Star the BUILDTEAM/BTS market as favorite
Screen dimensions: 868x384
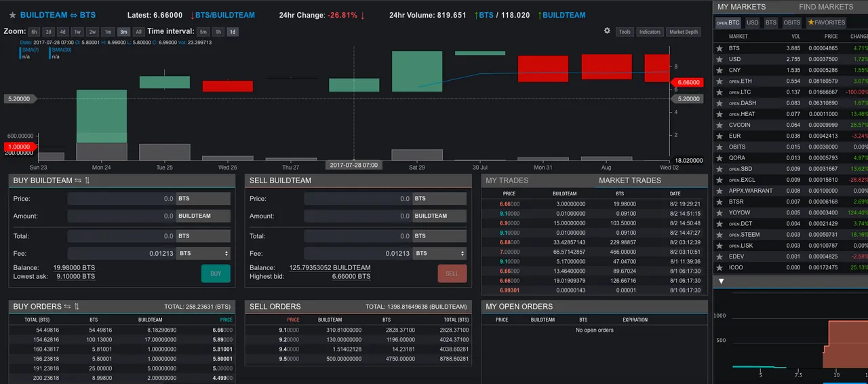pyautogui.click(x=12, y=15)
